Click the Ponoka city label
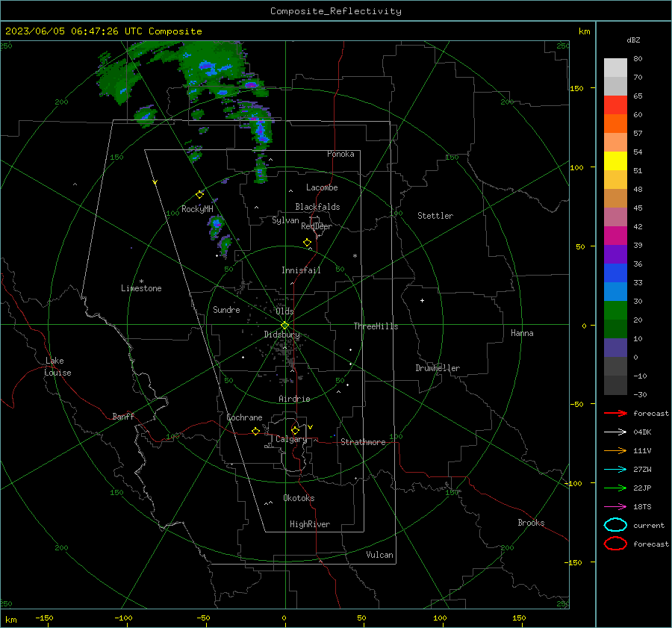Image resolution: width=672 pixels, height=628 pixels. coord(340,154)
